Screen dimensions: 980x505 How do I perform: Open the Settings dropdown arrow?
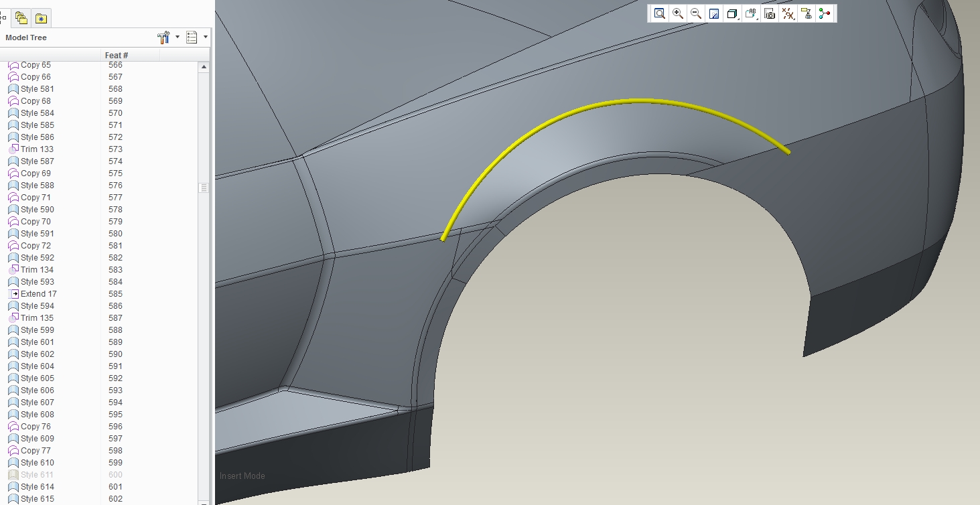[x=178, y=38]
